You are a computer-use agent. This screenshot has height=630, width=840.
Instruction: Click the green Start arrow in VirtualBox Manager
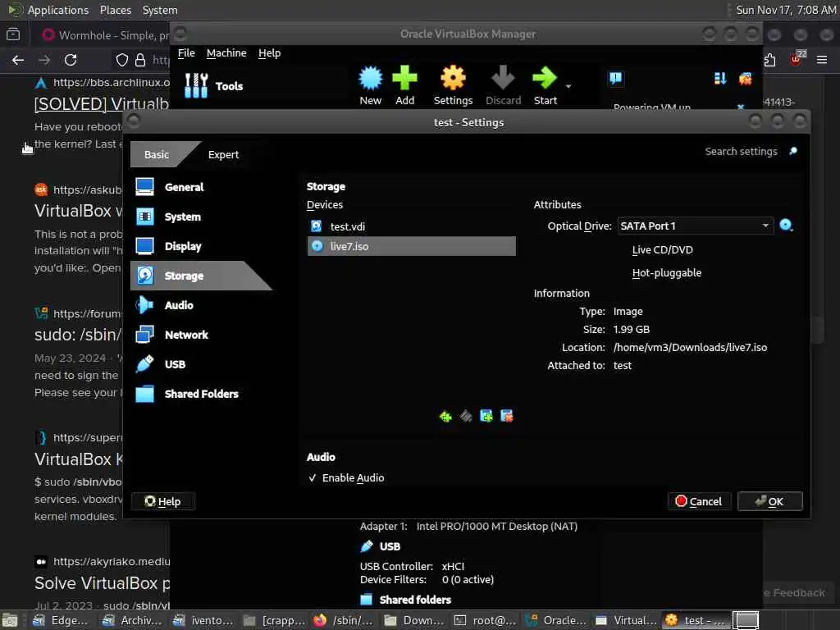(x=545, y=85)
